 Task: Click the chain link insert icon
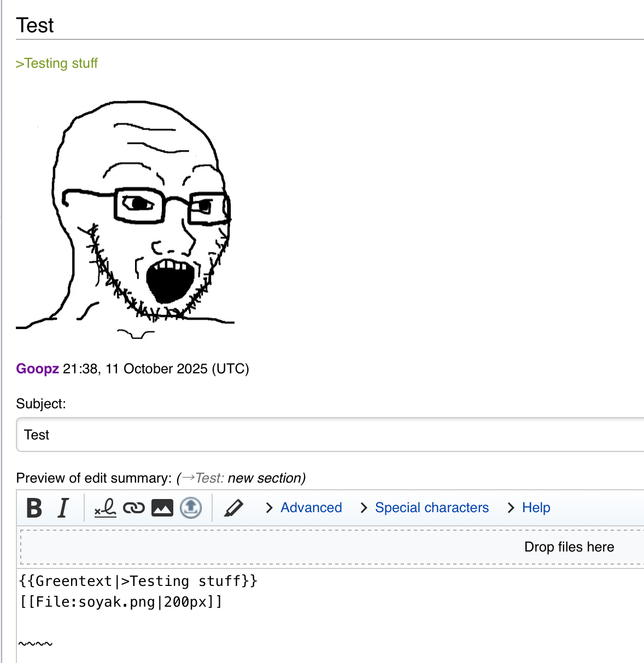coord(134,508)
